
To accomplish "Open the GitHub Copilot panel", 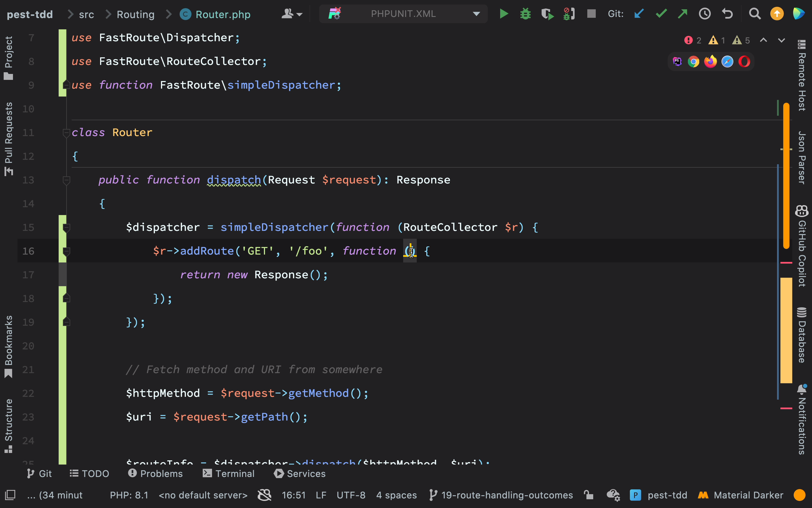I will tap(802, 246).
